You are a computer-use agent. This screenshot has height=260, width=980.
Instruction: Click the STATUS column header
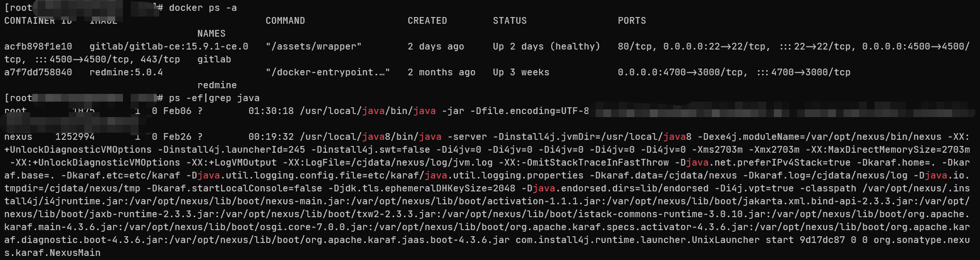point(509,21)
